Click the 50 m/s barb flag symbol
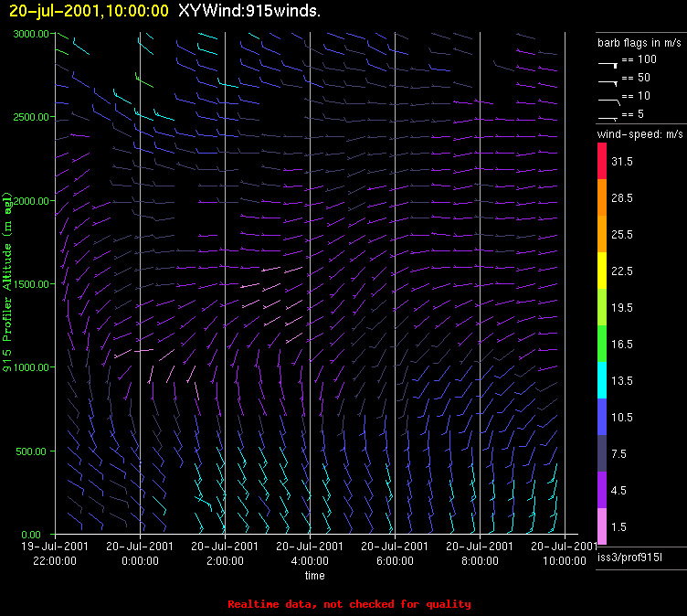 coord(608,80)
